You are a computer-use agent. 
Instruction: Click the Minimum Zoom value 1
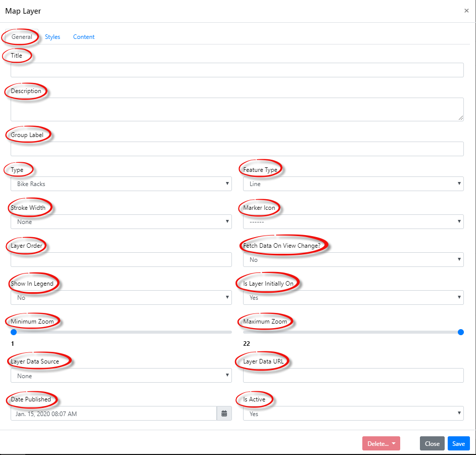13,344
